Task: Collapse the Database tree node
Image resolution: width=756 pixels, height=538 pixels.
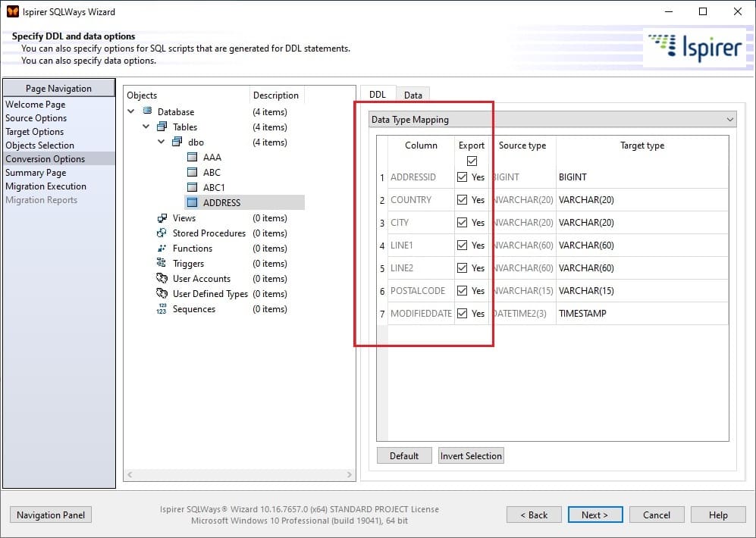Action: (130, 111)
